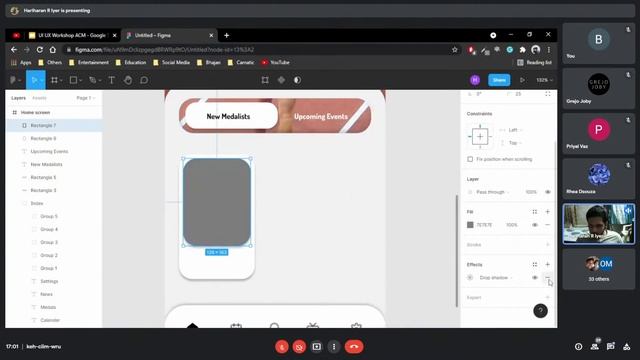Click the Use as mask icon
This screenshot has width=640, height=360.
pos(298,80)
